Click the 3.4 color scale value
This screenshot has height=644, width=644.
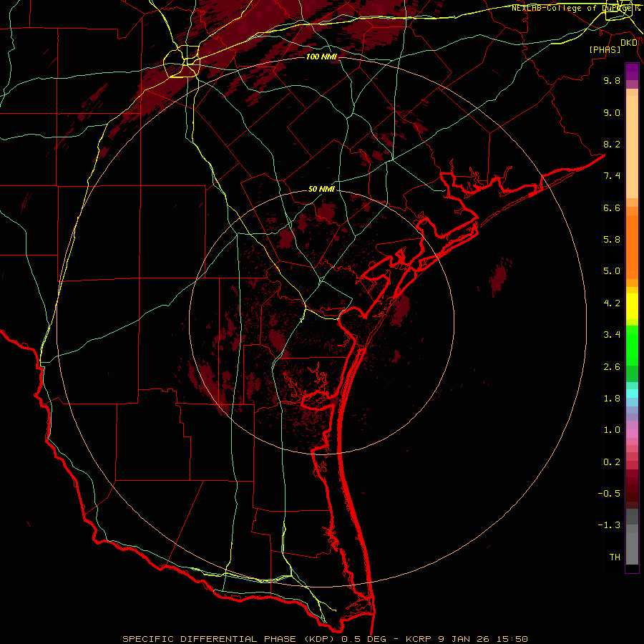pyautogui.click(x=612, y=335)
